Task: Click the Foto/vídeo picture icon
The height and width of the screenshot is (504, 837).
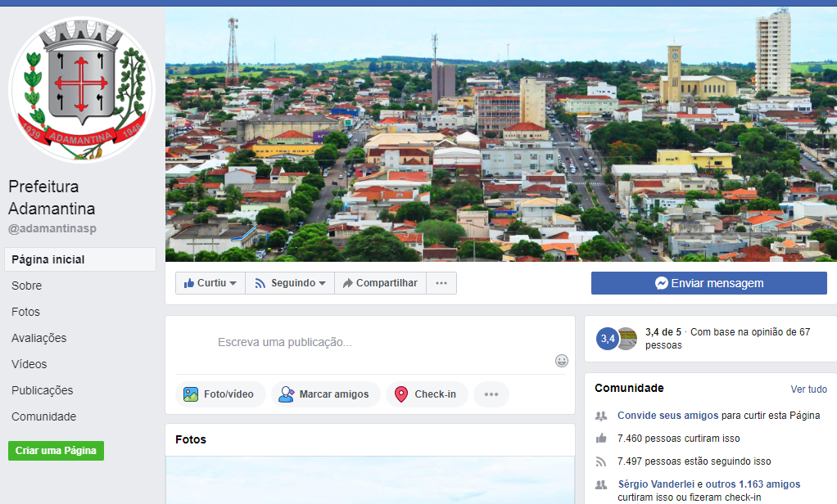Action: [191, 394]
